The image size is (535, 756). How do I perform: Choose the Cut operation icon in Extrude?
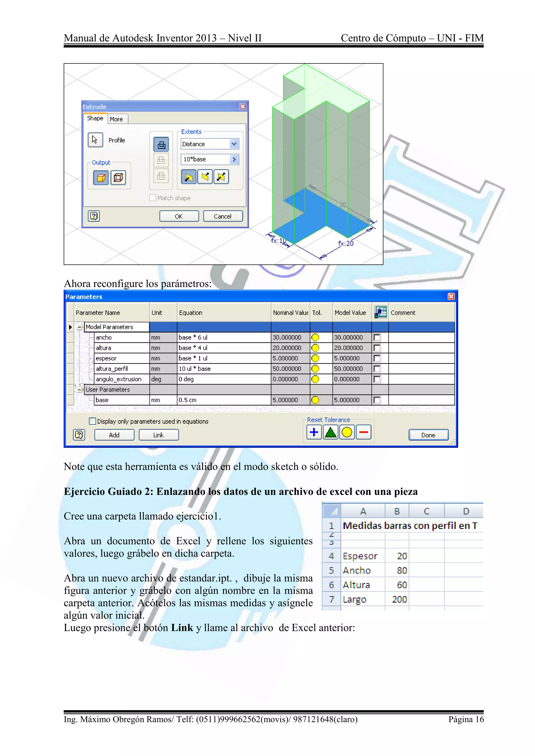click(x=161, y=160)
